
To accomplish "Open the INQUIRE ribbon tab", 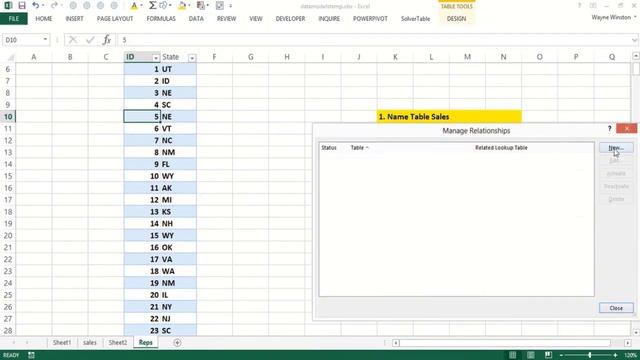I will [329, 19].
